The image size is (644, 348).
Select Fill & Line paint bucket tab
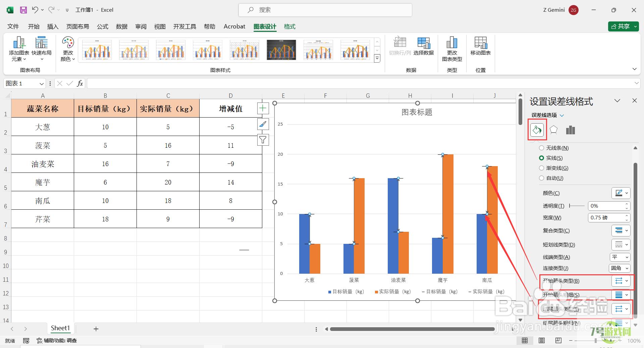(537, 130)
